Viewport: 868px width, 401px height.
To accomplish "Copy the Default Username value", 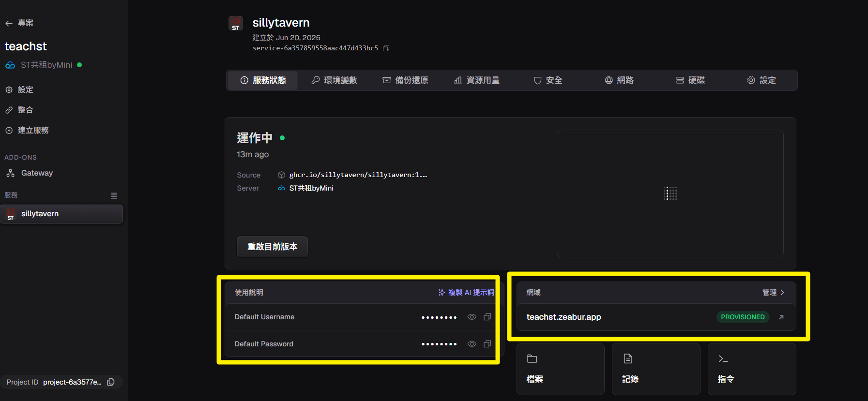I will (487, 317).
